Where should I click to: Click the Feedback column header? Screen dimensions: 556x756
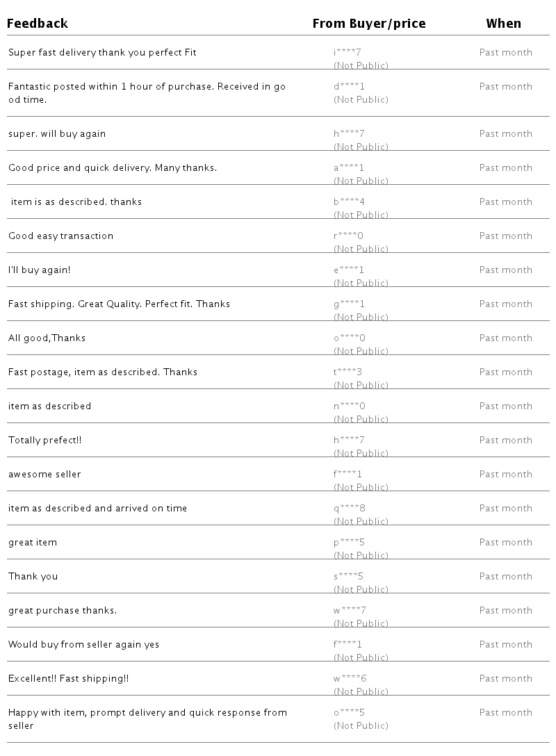coord(38,24)
